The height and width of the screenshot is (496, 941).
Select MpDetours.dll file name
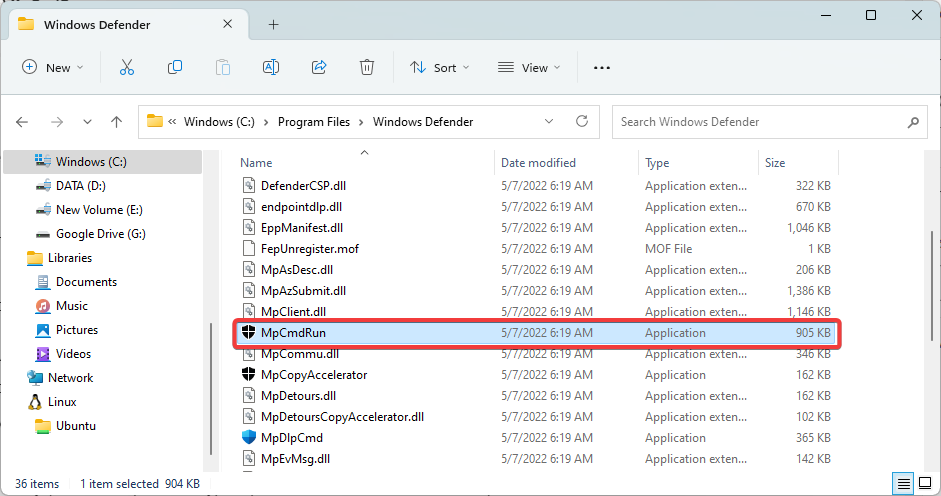(298, 396)
